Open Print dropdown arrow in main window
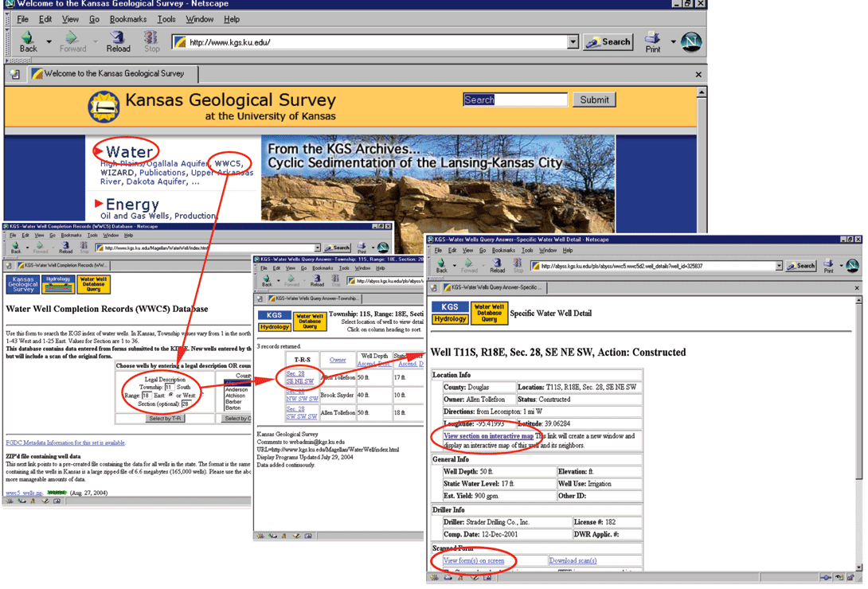Screen dimensions: 868x589 pyautogui.click(x=673, y=41)
